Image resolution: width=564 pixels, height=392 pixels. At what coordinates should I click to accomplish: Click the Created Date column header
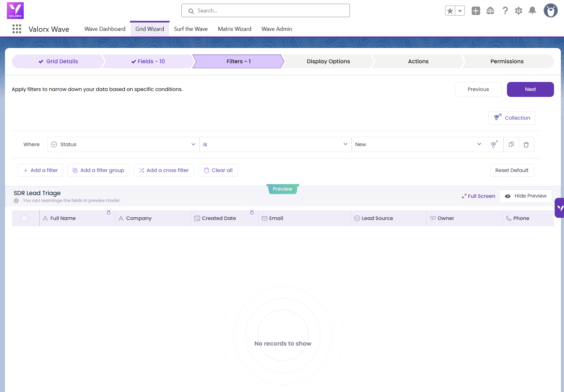225,218
